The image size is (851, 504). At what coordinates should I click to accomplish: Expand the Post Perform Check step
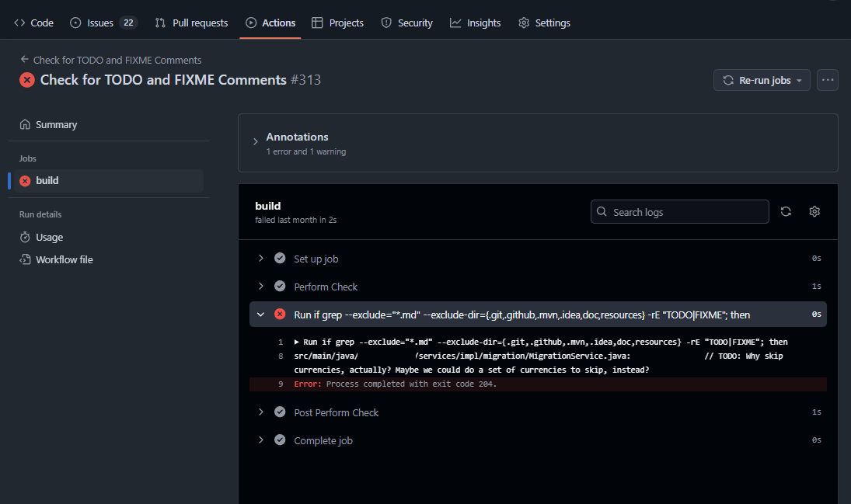point(261,412)
